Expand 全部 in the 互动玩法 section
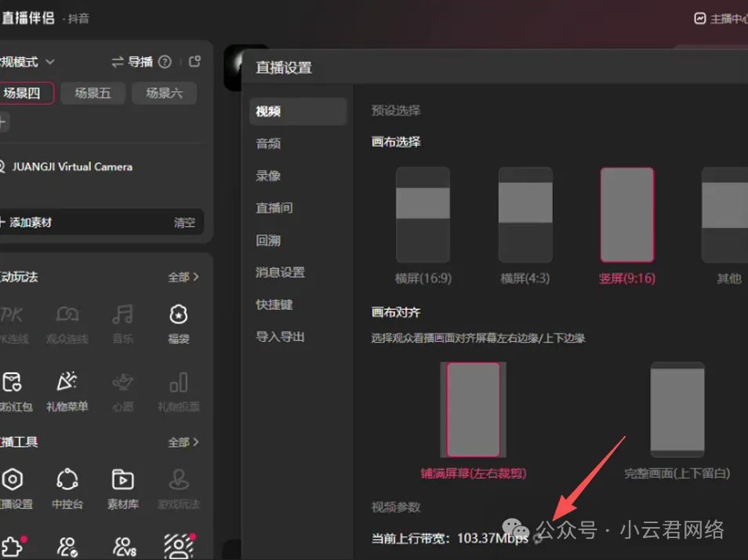This screenshot has width=748, height=560. [183, 277]
